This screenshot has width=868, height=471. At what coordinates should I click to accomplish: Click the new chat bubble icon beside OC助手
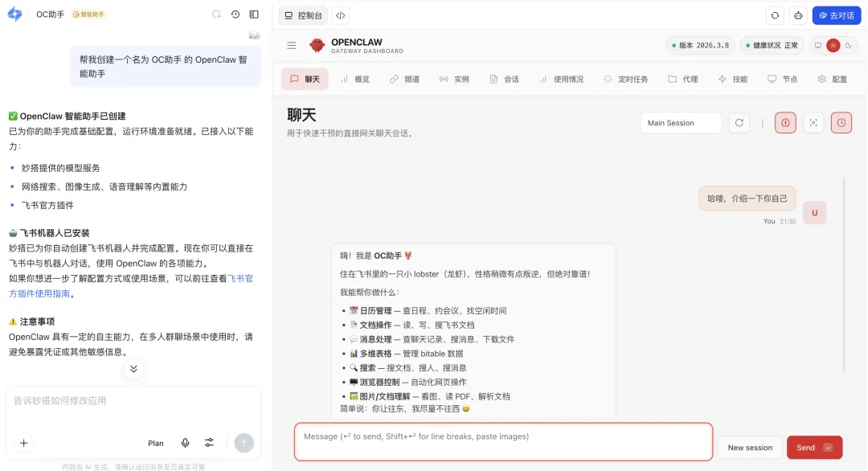click(x=216, y=14)
